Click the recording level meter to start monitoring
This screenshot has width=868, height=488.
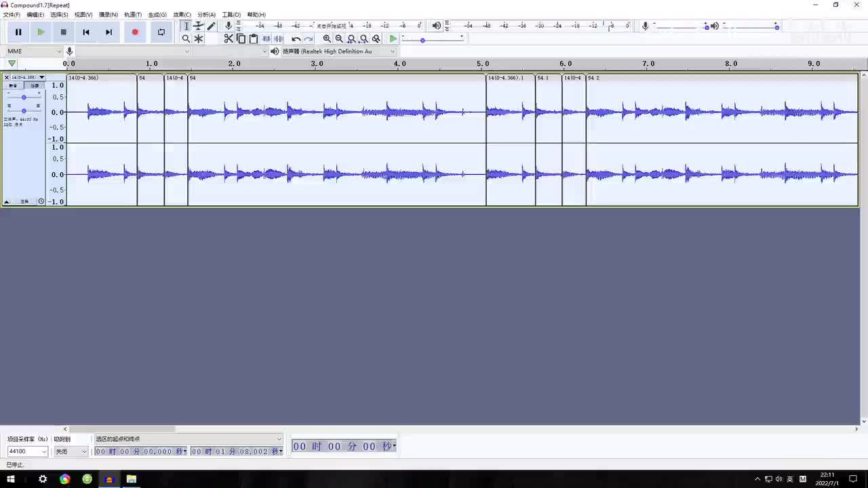click(332, 26)
